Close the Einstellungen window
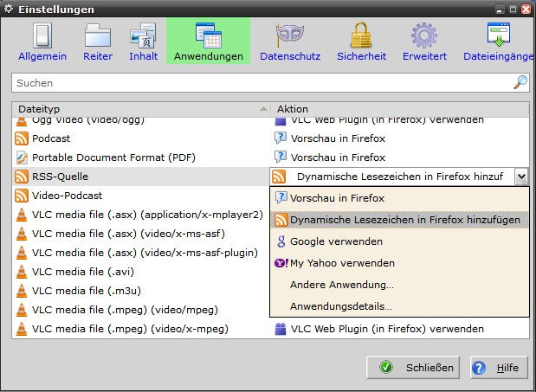The width and height of the screenshot is (536, 392). click(x=526, y=9)
